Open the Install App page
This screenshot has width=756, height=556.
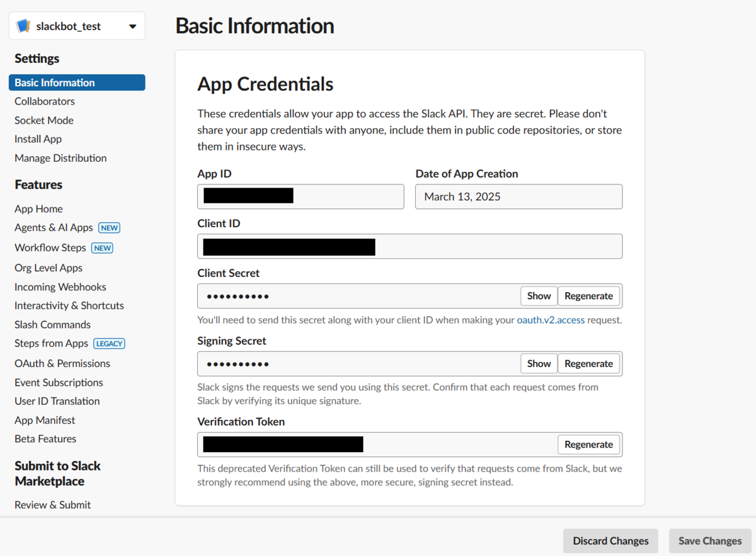[38, 139]
